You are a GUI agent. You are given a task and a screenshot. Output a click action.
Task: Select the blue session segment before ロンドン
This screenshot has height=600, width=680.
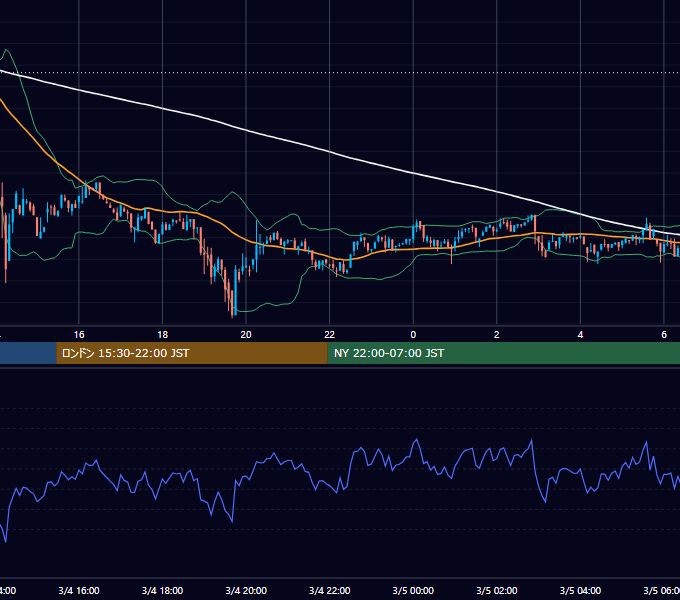[x=28, y=353]
